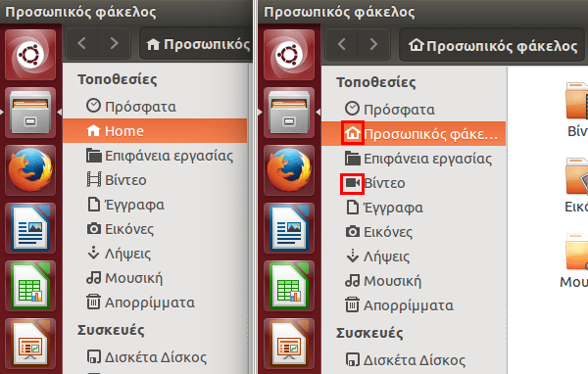Open Λήψεις in right window sidebar
This screenshot has height=374, width=588.
414,257
